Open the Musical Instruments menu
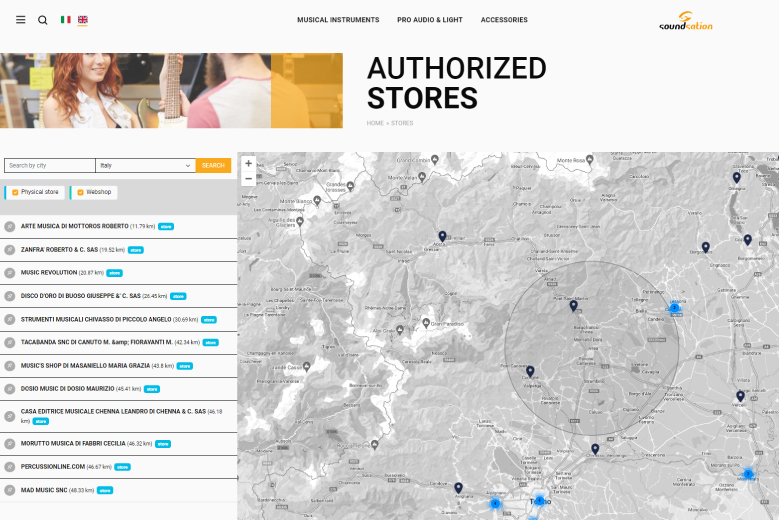This screenshot has height=520, width=779. [x=338, y=20]
